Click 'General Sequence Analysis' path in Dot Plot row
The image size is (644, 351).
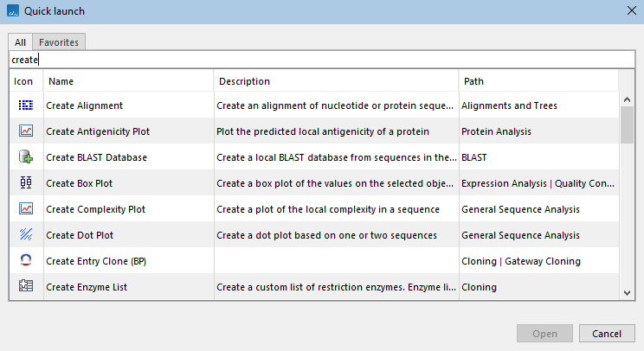[x=539, y=235]
